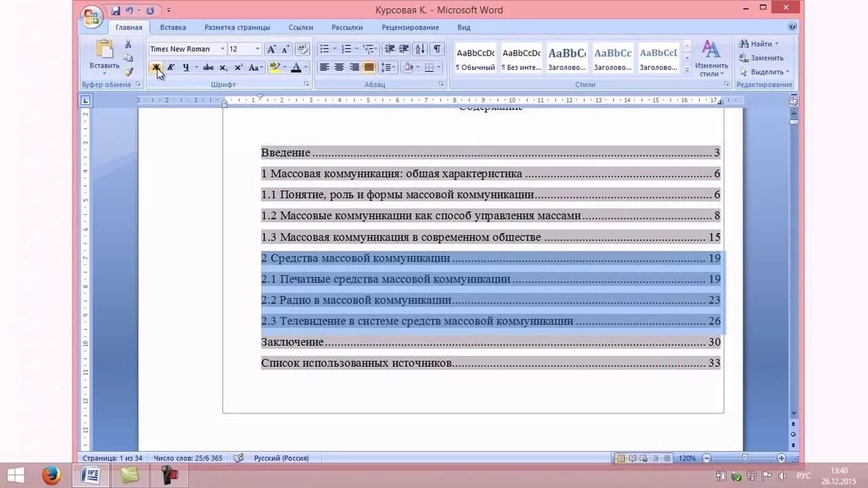Switch to Full Screen Reading view
This screenshot has width=868, height=488.
tap(632, 458)
